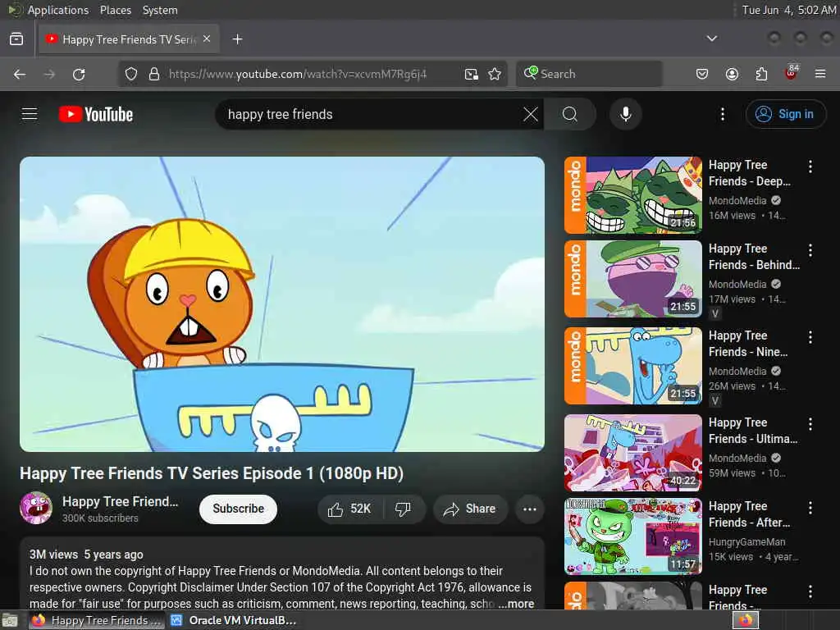
Task: Go to YouTube home via logo
Action: 96,114
